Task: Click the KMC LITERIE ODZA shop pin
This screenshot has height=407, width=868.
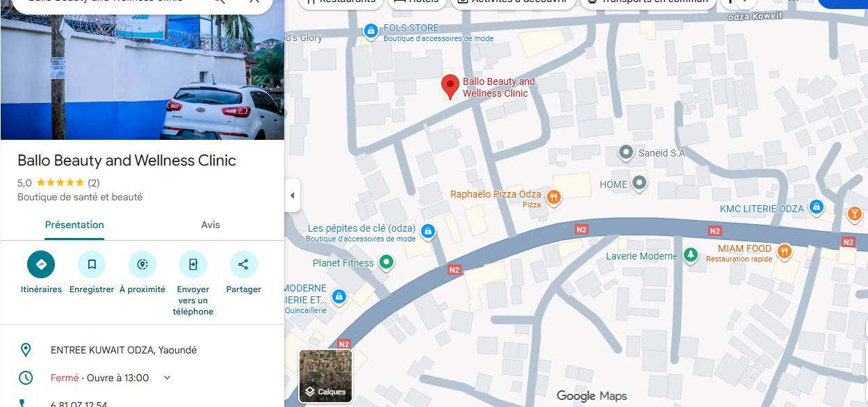Action: tap(817, 207)
